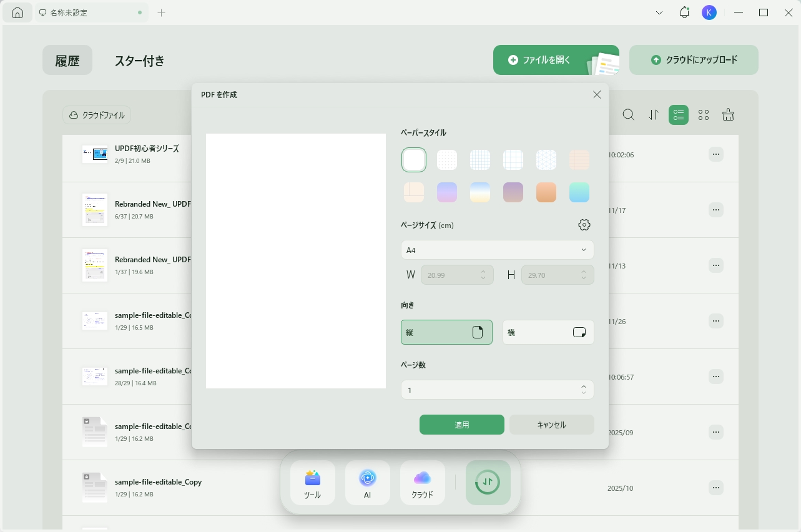Click the sync transfer icon in dock

(x=488, y=483)
